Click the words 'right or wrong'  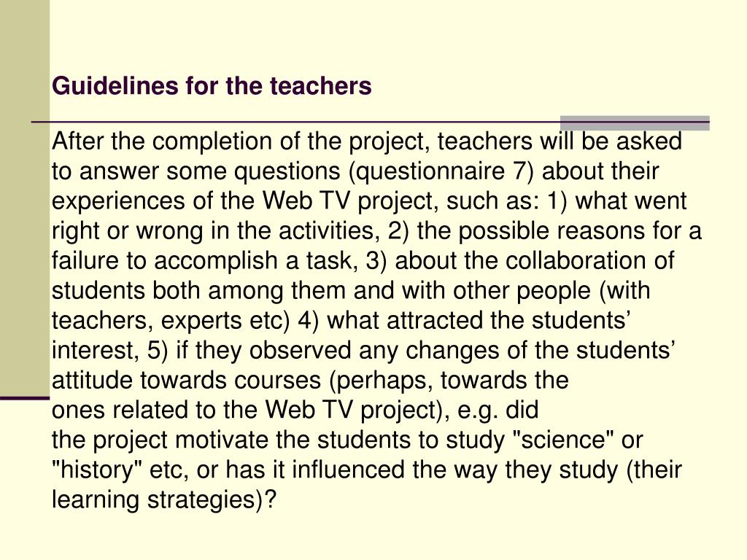click(x=128, y=231)
